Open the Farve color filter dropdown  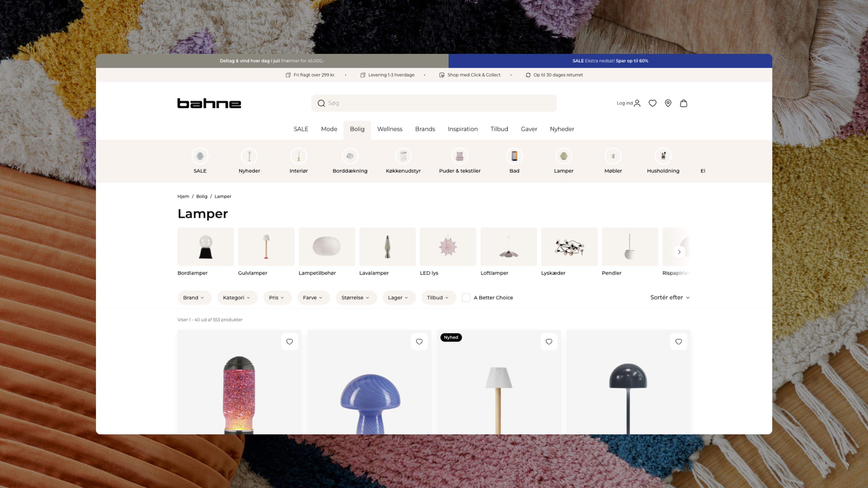pos(313,298)
